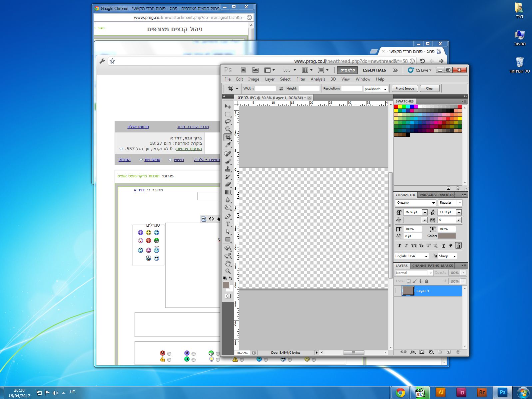This screenshot has height=399, width=532.
Task: Toggle Strikethrough in Character panel
Action: 450,246
